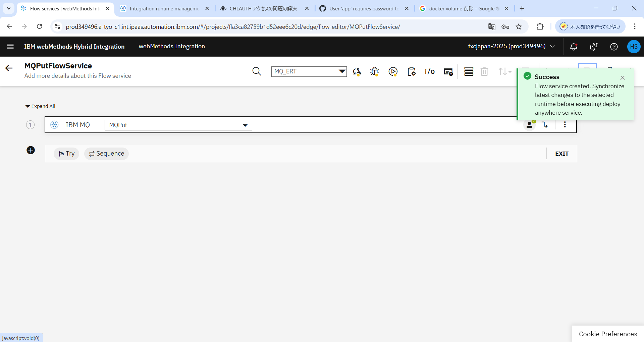Open a new browser tab
The width and height of the screenshot is (644, 342).
[522, 8]
